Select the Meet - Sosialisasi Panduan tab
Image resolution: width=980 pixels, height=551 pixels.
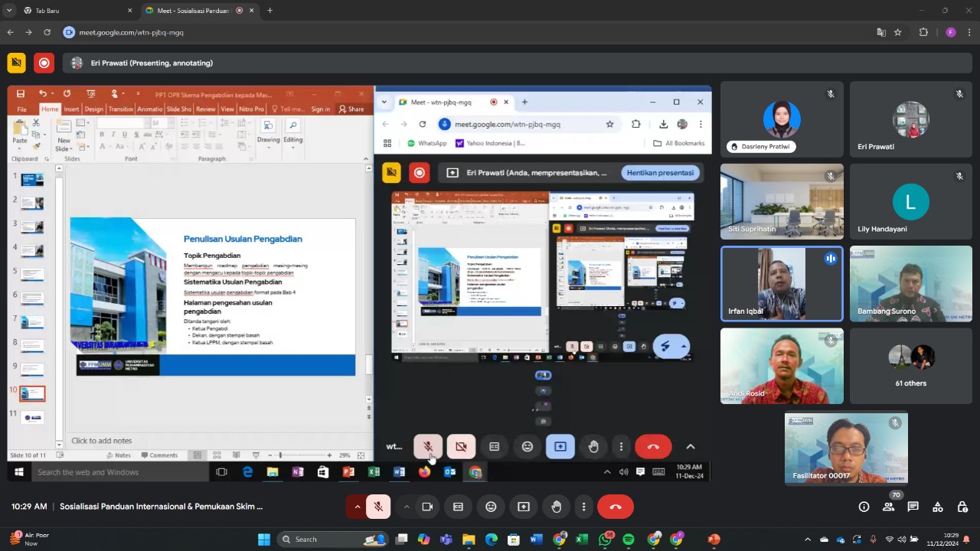[x=191, y=11]
